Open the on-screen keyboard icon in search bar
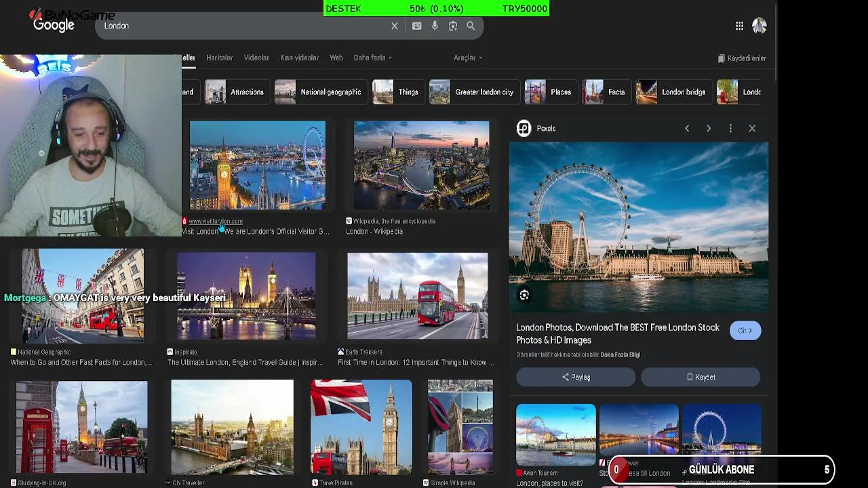Image resolution: width=868 pixels, height=488 pixels. (x=417, y=26)
